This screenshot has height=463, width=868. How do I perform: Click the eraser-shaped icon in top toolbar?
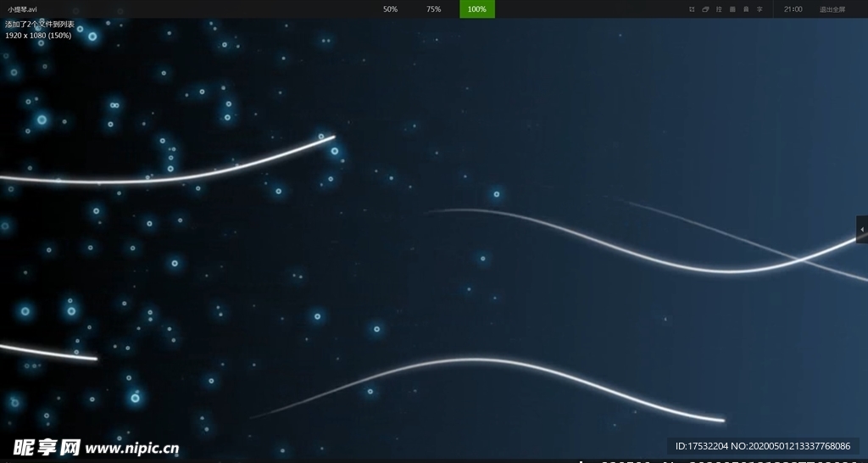pos(705,9)
